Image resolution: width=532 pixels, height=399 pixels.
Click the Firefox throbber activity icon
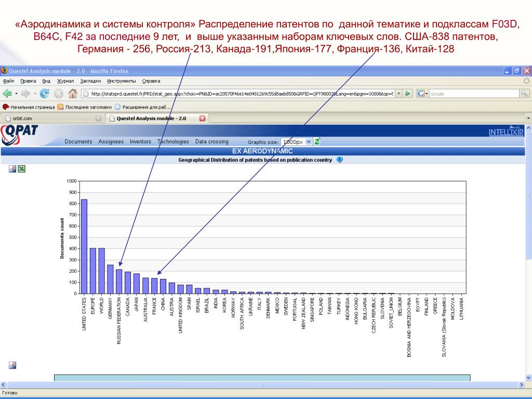point(526,81)
